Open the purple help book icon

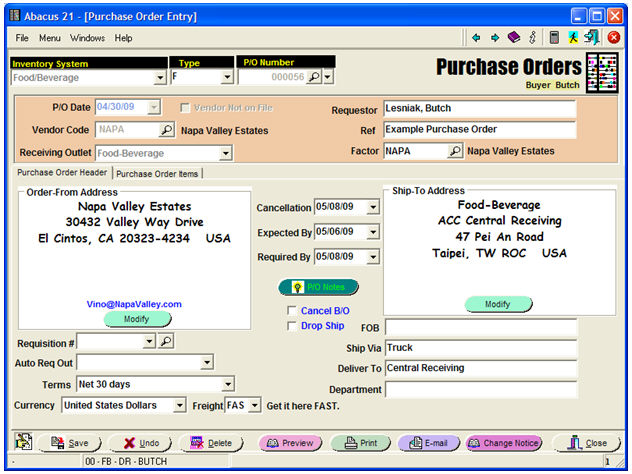click(514, 38)
